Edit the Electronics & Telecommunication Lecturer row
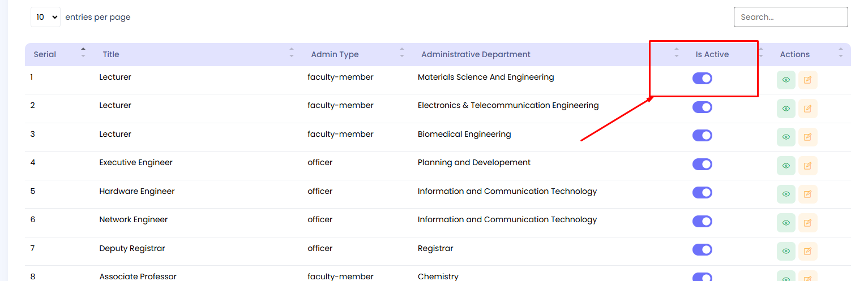 [807, 109]
